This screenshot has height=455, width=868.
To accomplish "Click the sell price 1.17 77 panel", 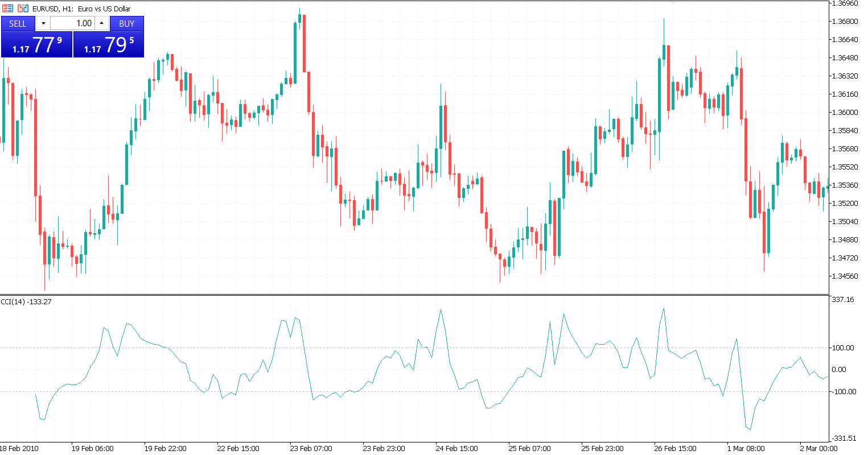I will tap(37, 44).
